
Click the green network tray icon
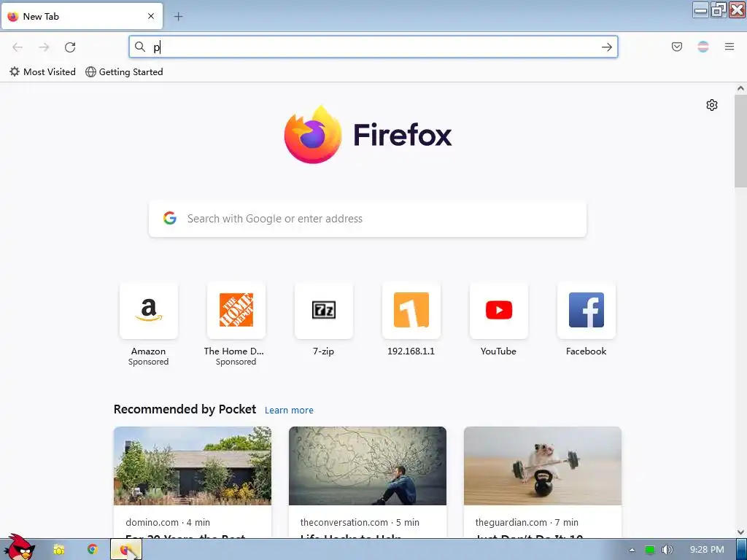coord(650,550)
